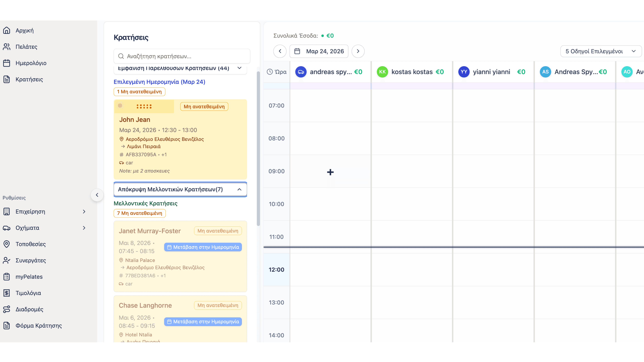
Task: Click the car icon on Janet Murray-Foster card
Action: pos(121,284)
